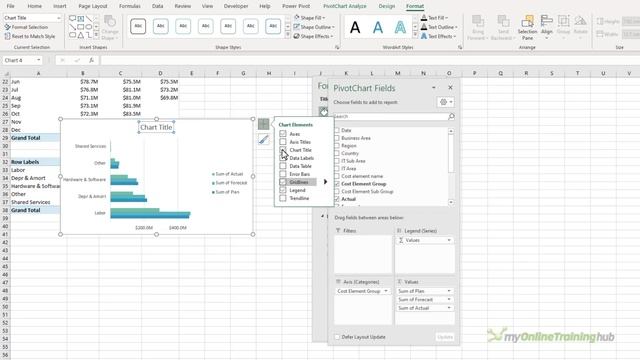The width and height of the screenshot is (640, 360).
Task: Switch to PivotChart Analyze tab
Action: [344, 6]
